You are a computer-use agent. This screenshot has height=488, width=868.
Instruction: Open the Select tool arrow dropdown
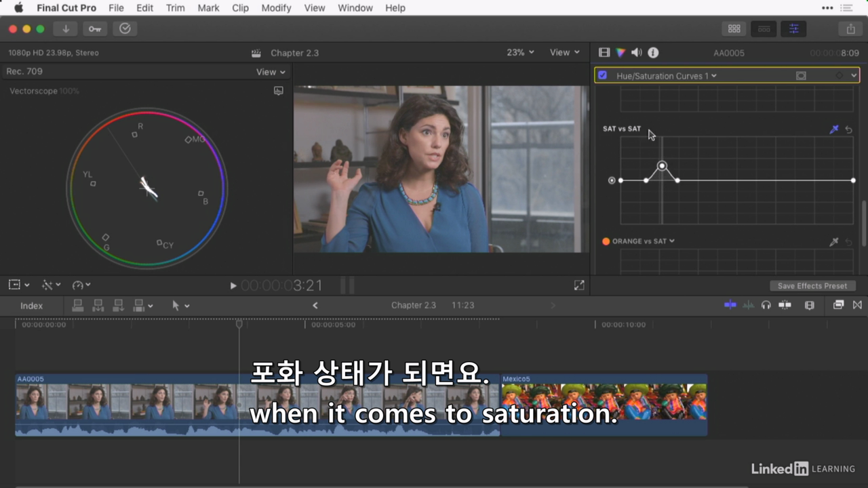pos(180,306)
